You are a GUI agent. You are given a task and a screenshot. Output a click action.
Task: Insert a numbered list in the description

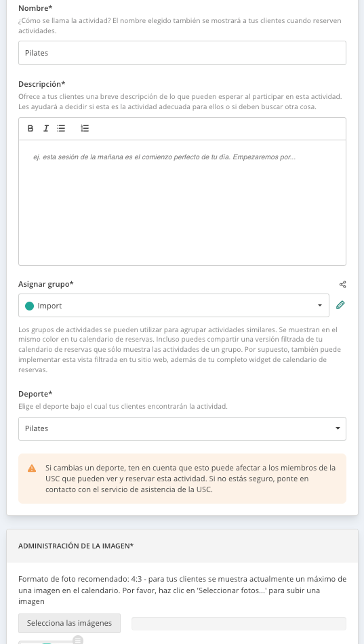tap(85, 129)
